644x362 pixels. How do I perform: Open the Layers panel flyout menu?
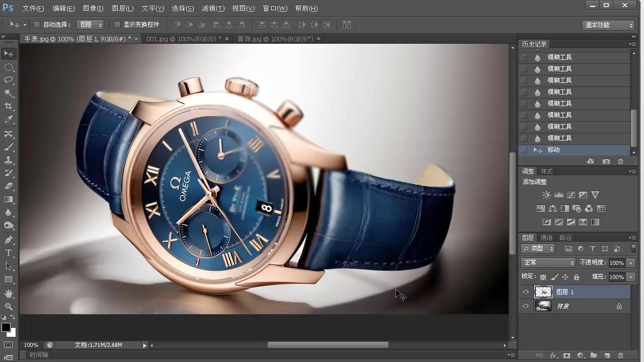[x=633, y=237]
